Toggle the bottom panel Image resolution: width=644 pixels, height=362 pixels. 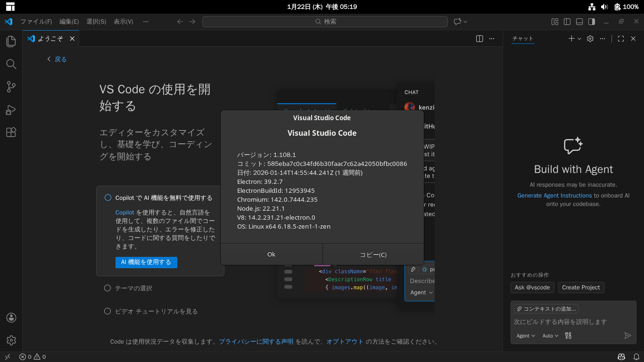[579, 22]
